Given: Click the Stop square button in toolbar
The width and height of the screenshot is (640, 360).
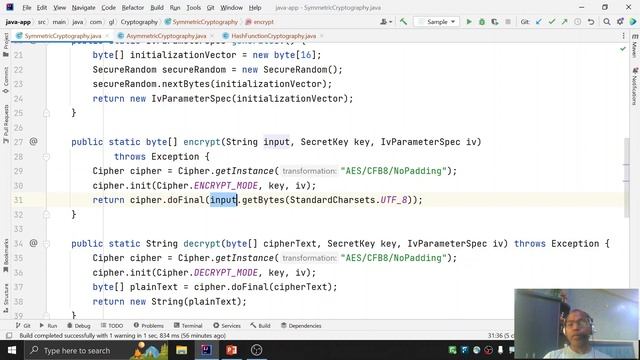Looking at the screenshot, I should pos(508,22).
